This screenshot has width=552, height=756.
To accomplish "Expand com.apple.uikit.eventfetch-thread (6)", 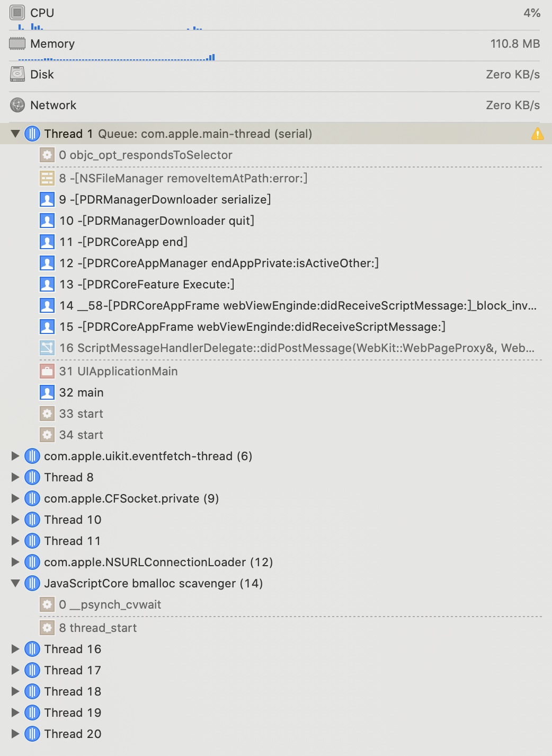I will tap(15, 456).
